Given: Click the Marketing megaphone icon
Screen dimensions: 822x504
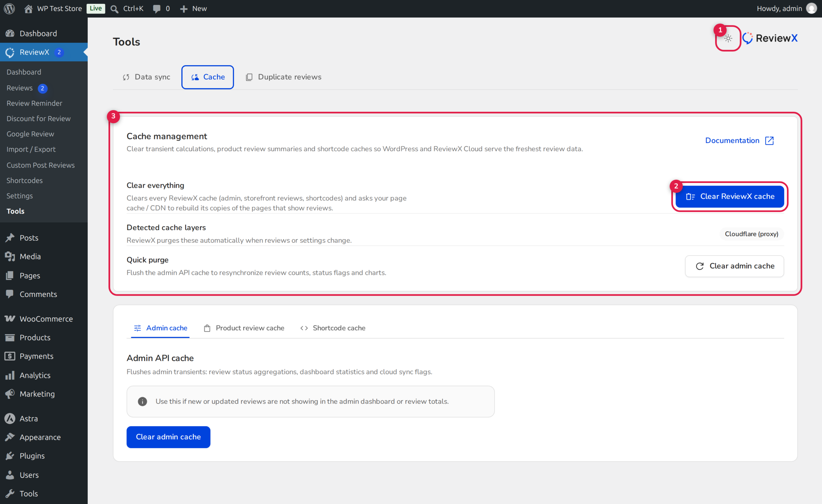Looking at the screenshot, I should click(10, 394).
